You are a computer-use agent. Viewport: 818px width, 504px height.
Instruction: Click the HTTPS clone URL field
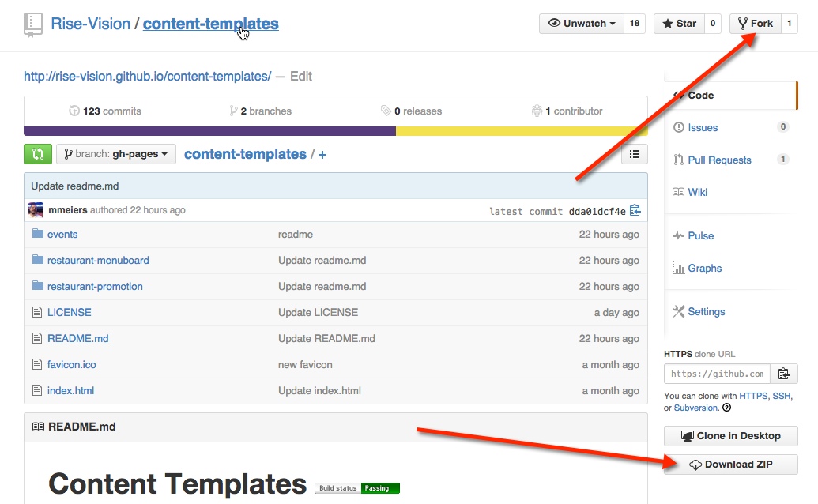point(718,374)
